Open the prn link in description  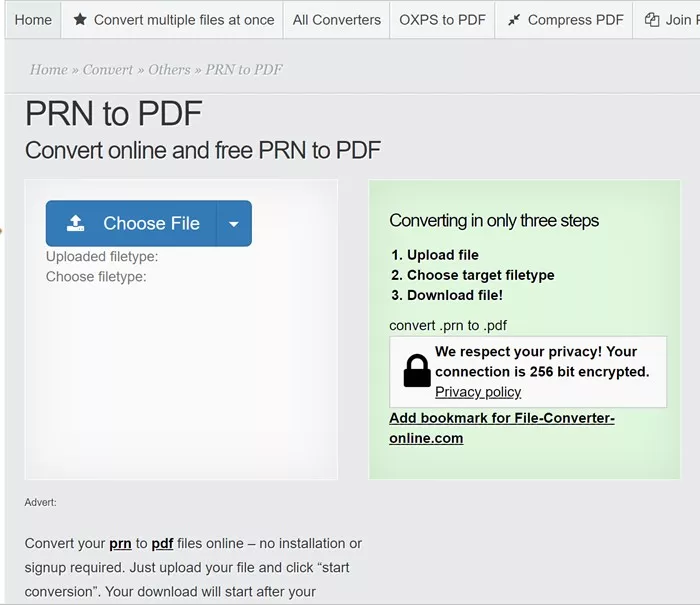point(120,543)
